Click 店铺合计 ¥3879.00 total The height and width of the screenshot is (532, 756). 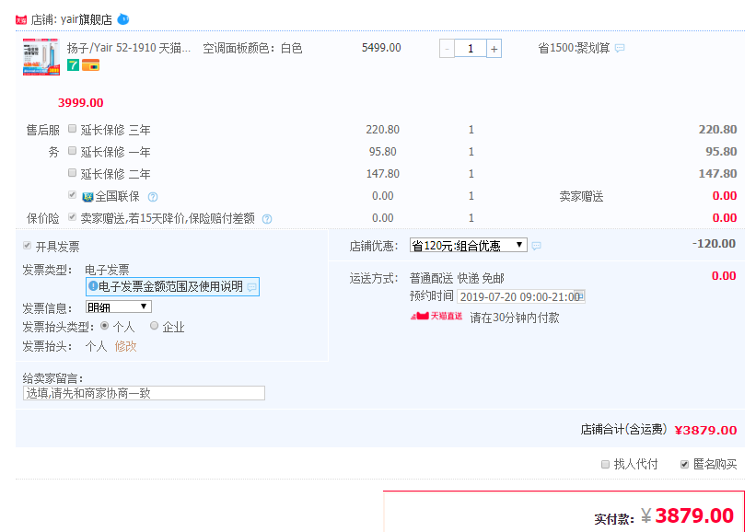coord(705,430)
